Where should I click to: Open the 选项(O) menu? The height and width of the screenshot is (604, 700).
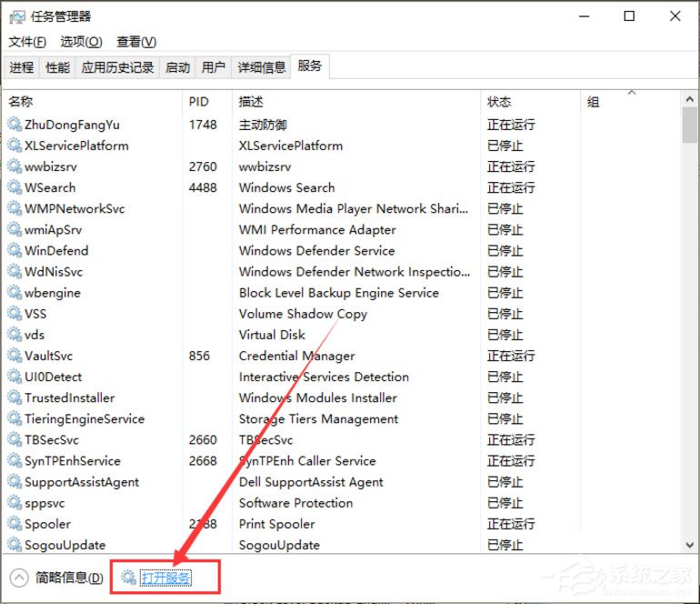click(x=82, y=42)
